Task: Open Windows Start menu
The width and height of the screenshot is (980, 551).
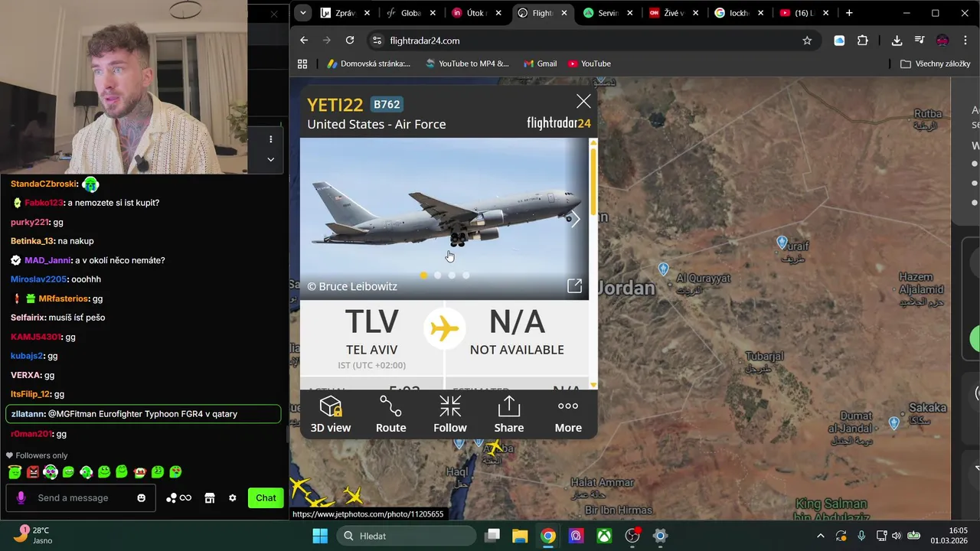Action: click(x=320, y=536)
